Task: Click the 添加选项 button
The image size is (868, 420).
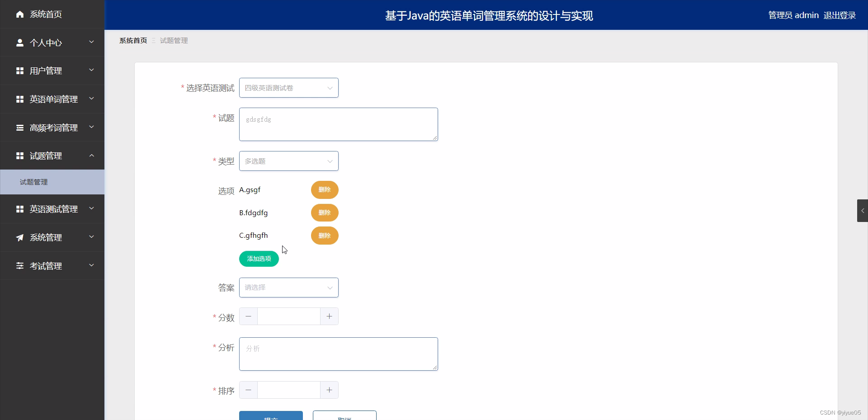Action: tap(258, 259)
